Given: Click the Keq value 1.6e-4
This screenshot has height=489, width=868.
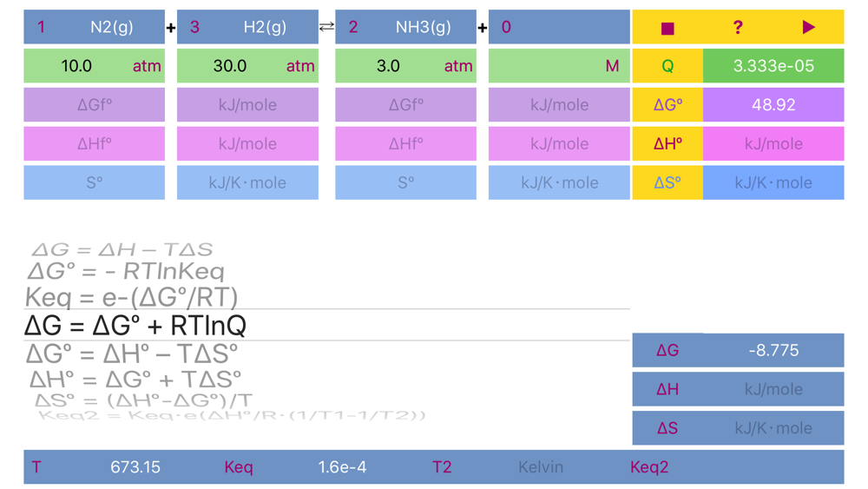Looking at the screenshot, I should tap(342, 466).
